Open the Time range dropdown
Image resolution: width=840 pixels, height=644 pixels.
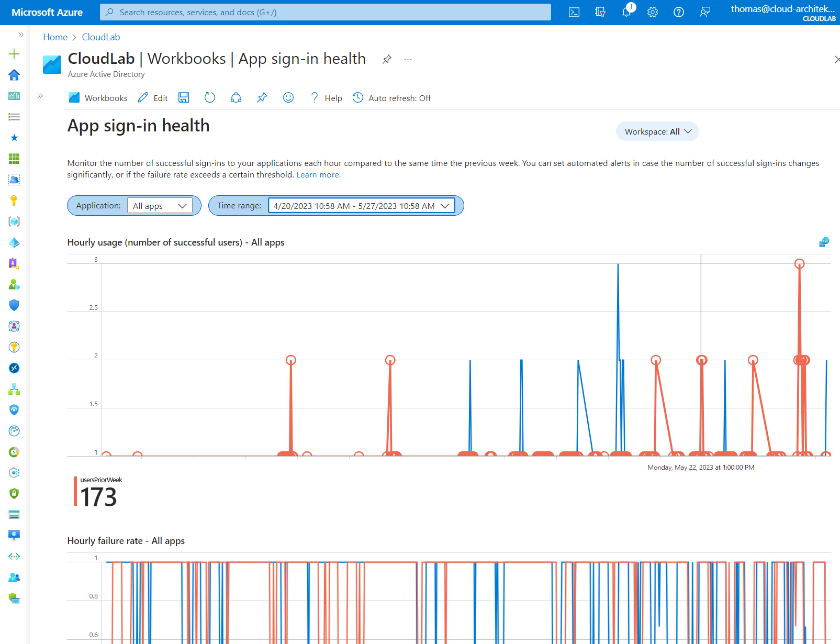pos(361,206)
